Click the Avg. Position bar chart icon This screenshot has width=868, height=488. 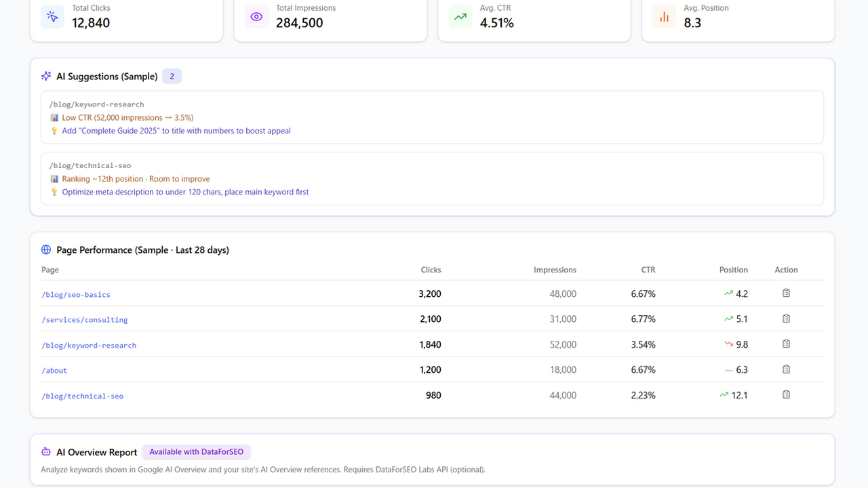point(664,17)
